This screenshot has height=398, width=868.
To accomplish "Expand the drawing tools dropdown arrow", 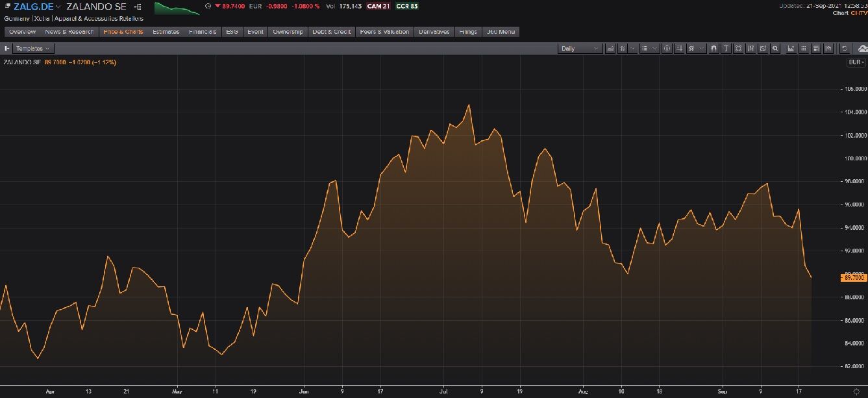I will pyautogui.click(x=702, y=49).
